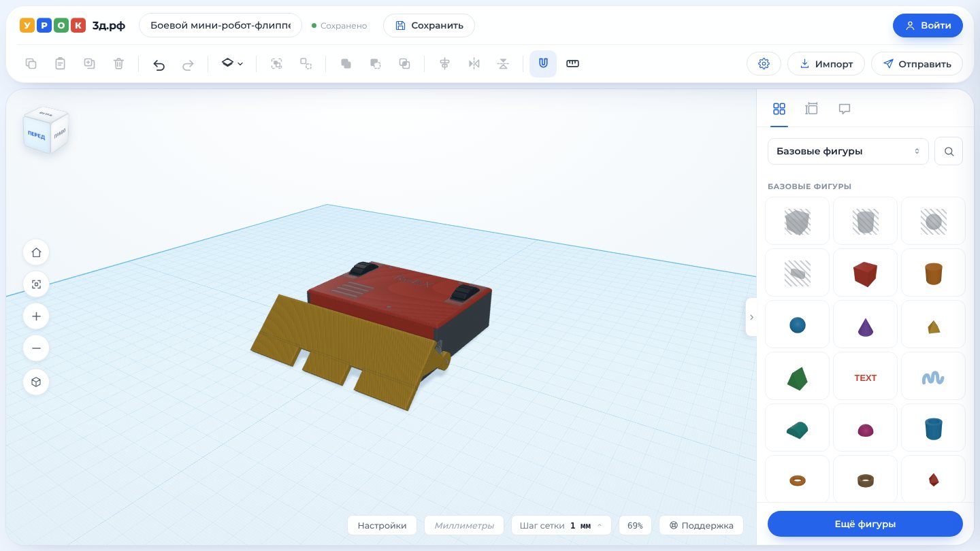Click the ruler measure tool icon
The width and height of the screenshot is (980, 551).
[572, 64]
